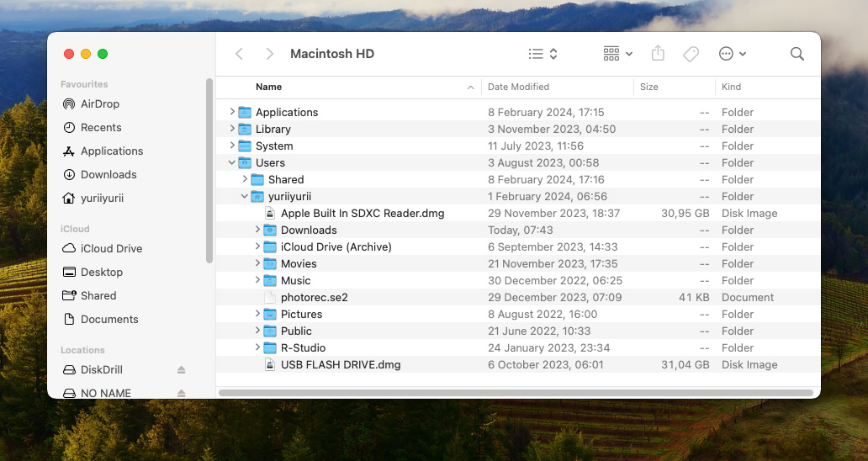The height and width of the screenshot is (461, 868).
Task: Select the Pictures folder name
Action: point(301,315)
